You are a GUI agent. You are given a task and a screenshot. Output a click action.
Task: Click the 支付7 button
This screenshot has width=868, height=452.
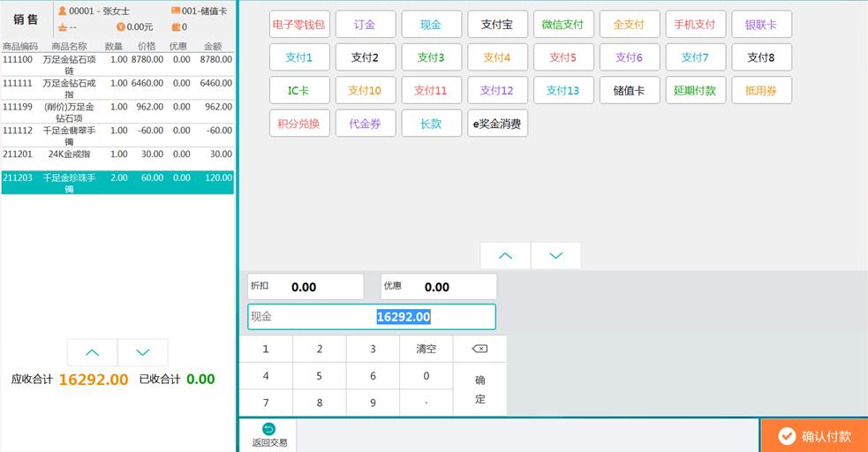click(695, 57)
